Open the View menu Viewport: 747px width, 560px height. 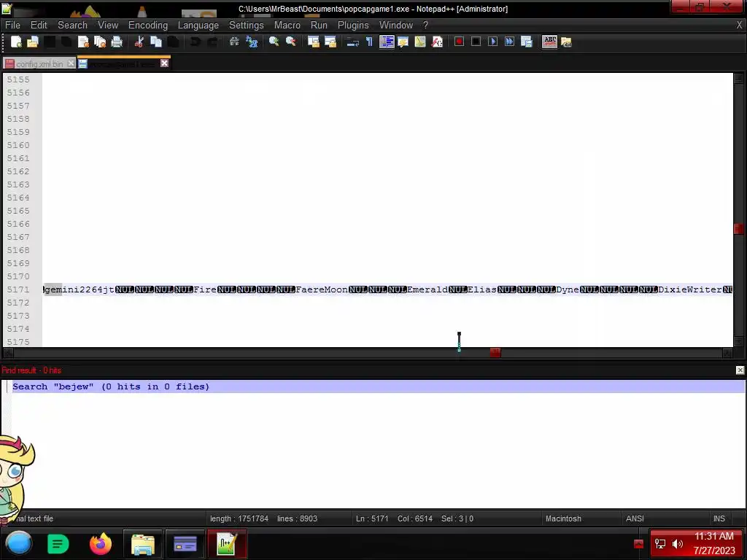coord(108,26)
